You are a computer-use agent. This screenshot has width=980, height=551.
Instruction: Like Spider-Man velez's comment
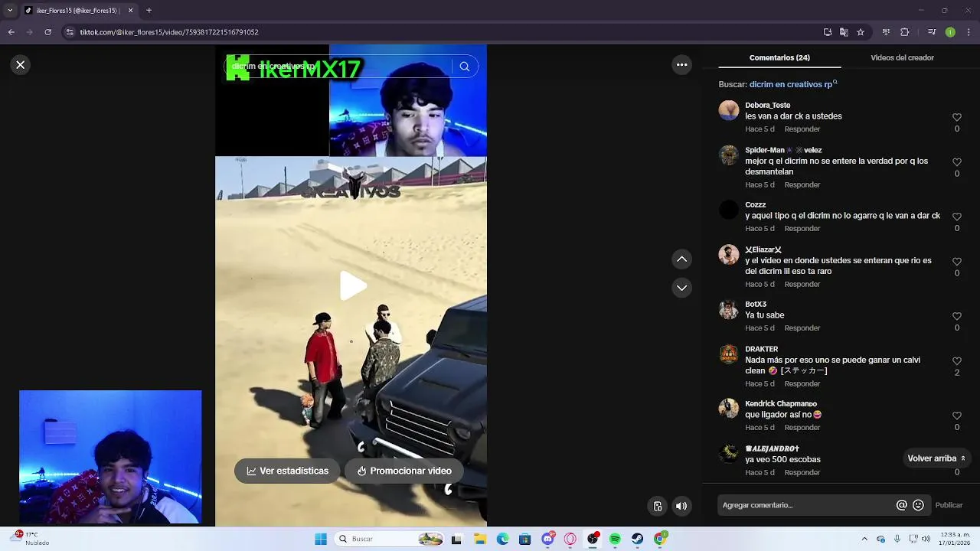coord(957,162)
